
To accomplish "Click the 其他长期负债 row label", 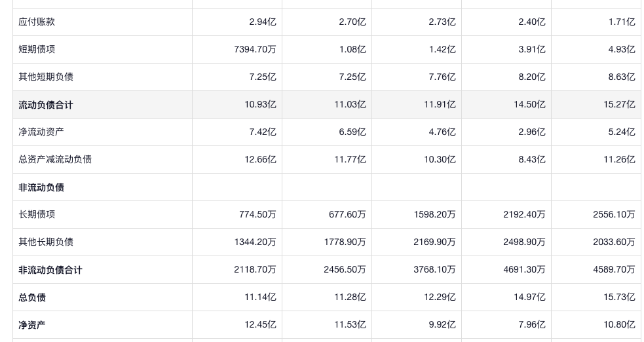I will [46, 242].
